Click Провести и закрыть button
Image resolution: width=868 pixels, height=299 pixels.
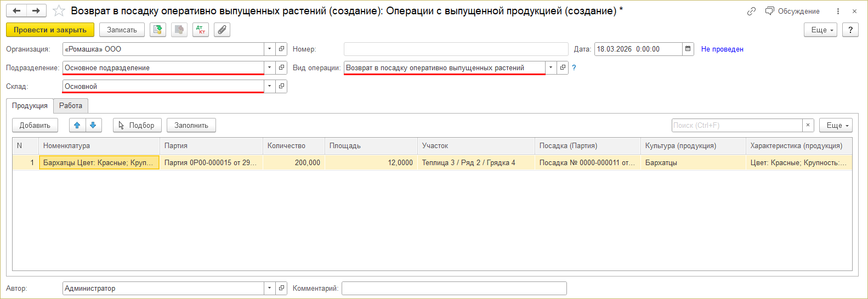50,30
